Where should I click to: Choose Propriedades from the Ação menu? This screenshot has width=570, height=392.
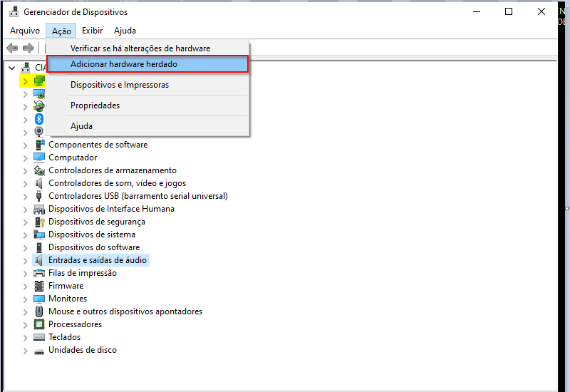[x=148, y=105]
